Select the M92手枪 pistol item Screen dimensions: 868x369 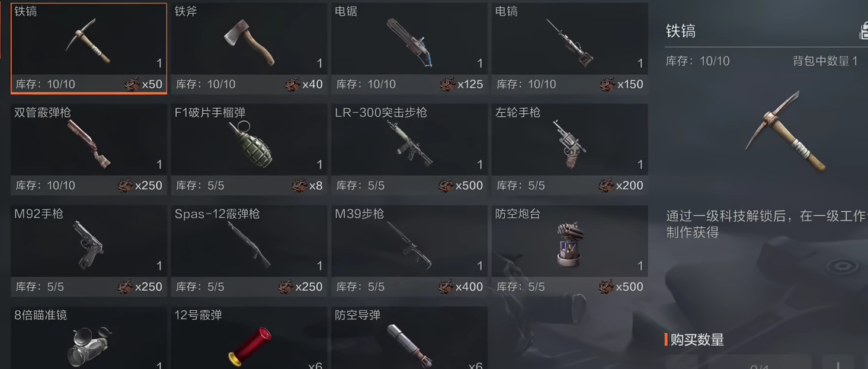[x=89, y=251]
